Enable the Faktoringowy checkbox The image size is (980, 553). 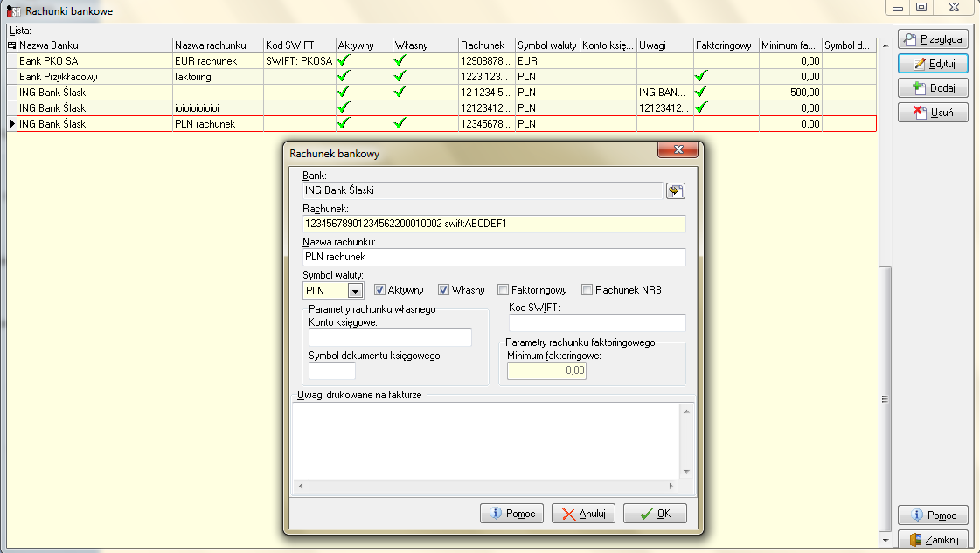[504, 289]
